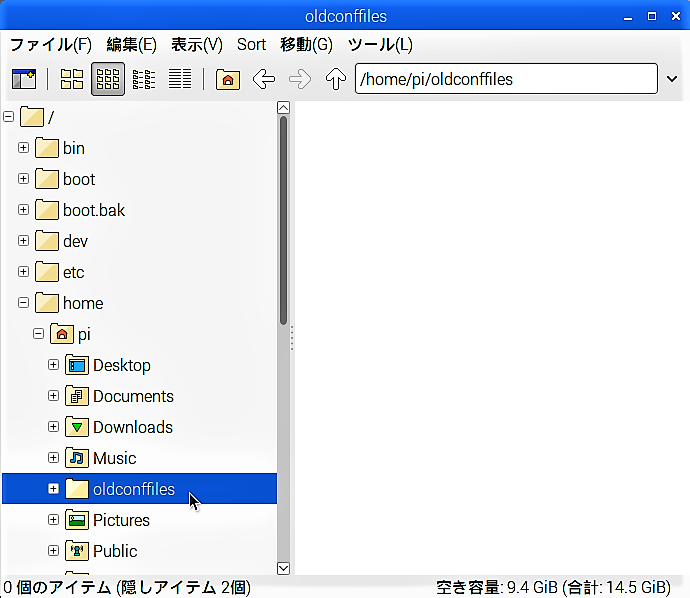The image size is (690, 598).
Task: Click the oldconffiles folder icon
Action: [x=77, y=489]
